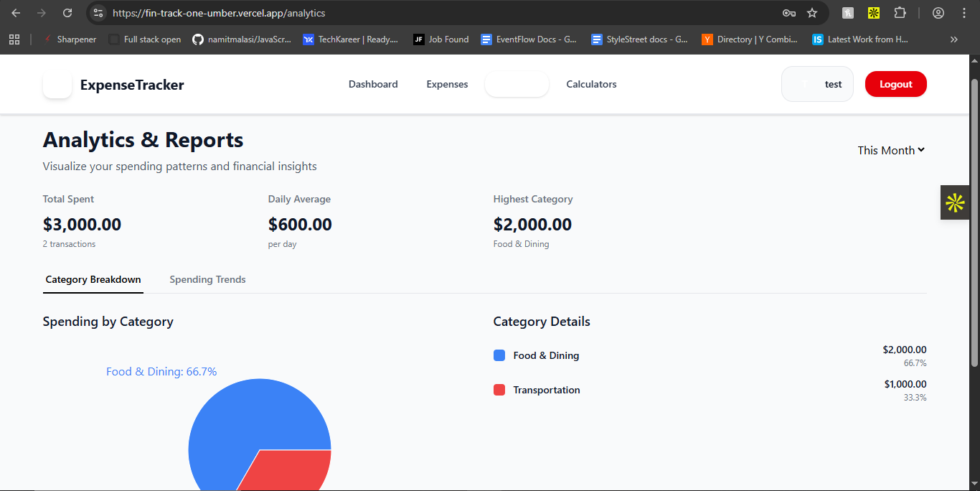This screenshot has width=980, height=491.
Task: Reload the page with the refresh icon
Action: click(x=67, y=13)
